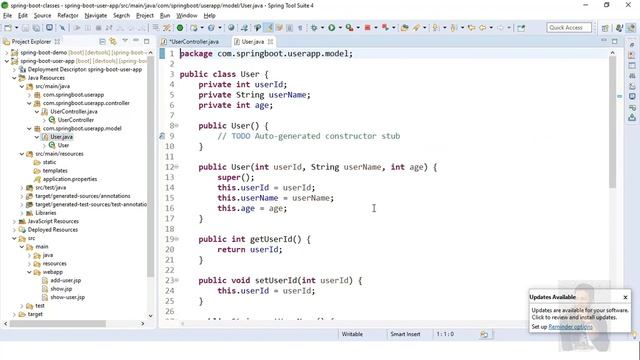Click the New file toolbar icon

click(8, 28)
